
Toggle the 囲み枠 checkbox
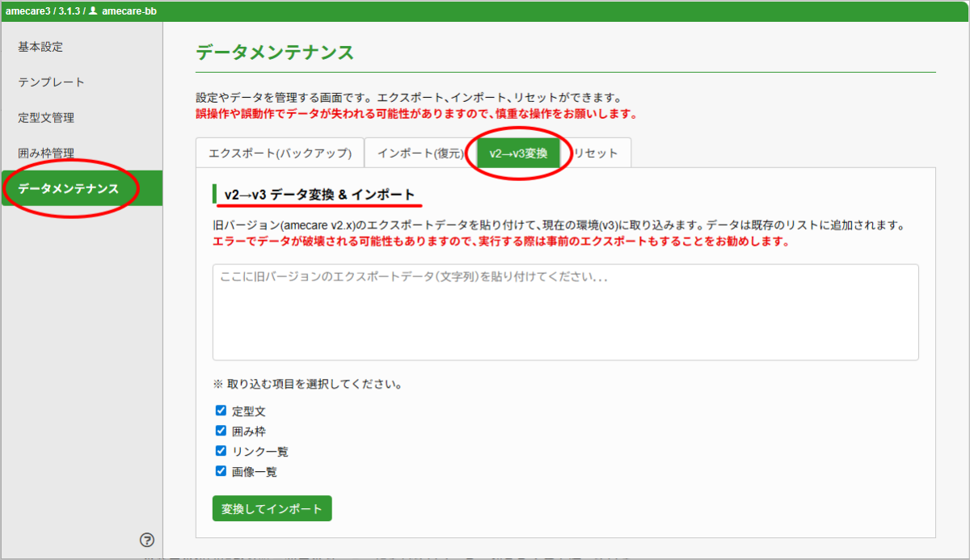221,431
